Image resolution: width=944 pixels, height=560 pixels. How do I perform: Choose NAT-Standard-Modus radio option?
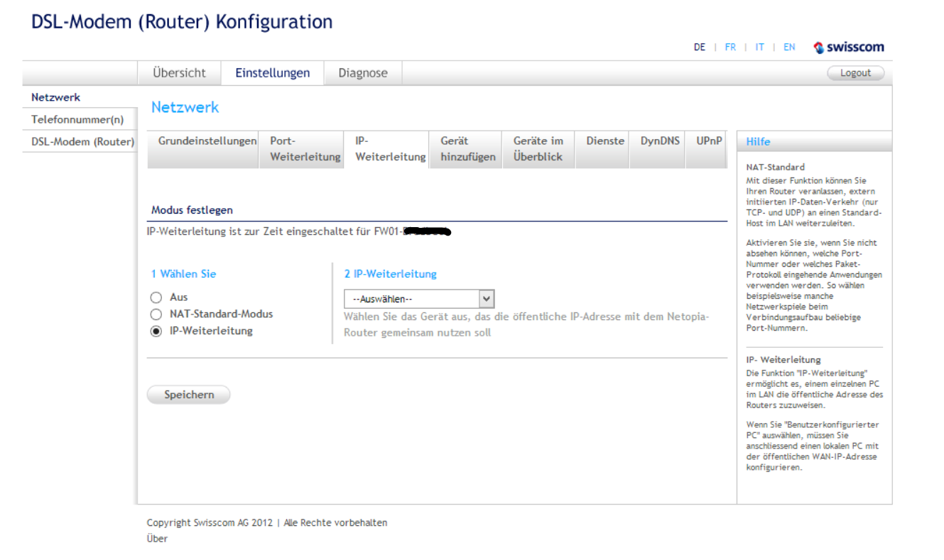click(x=156, y=314)
